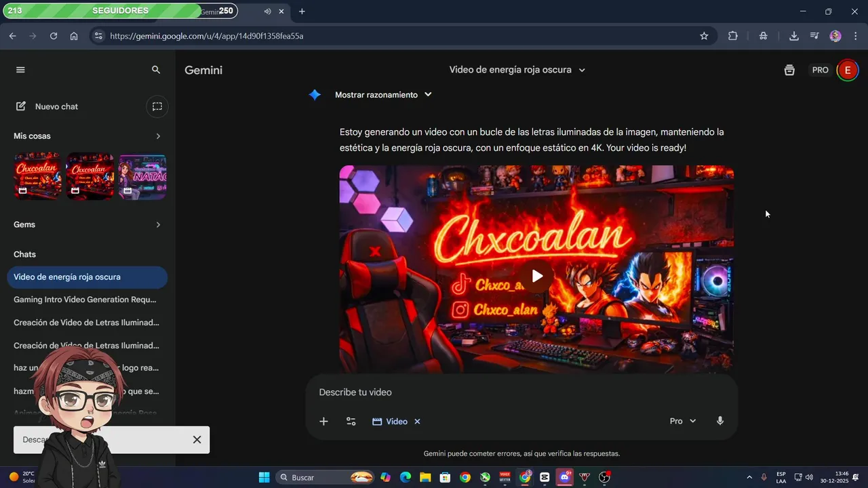868x488 pixels.
Task: Click the plus icon to add files
Action: [323, 422]
